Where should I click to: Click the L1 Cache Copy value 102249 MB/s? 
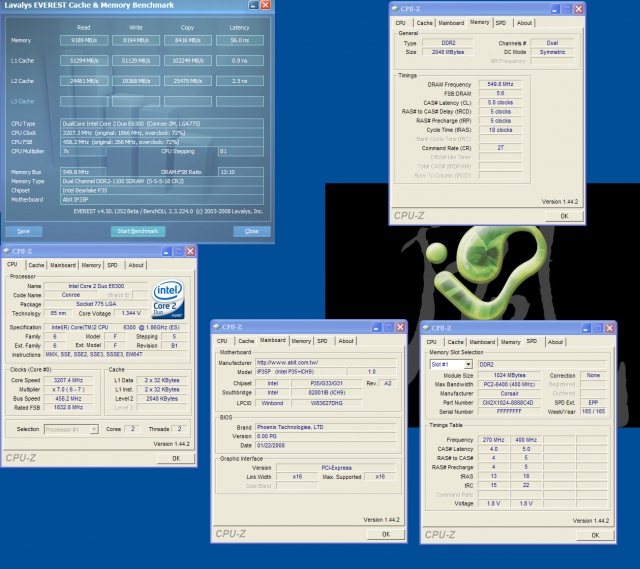188,61
